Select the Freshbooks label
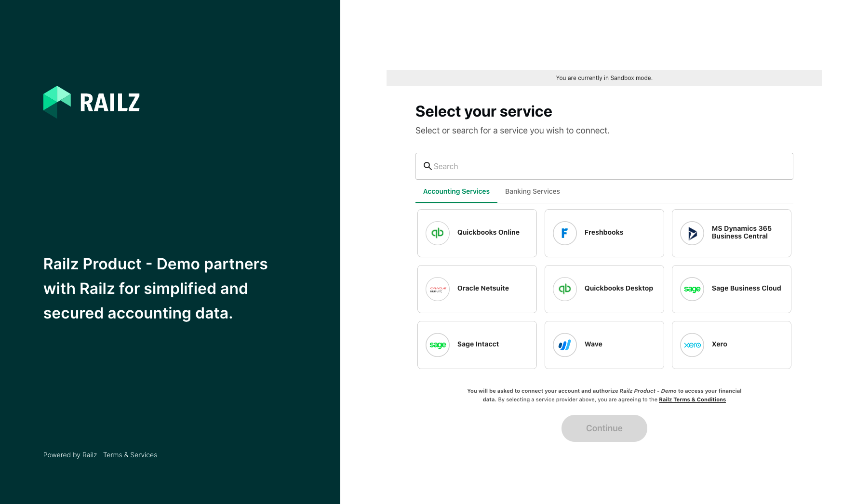The image size is (856, 504). (x=604, y=232)
